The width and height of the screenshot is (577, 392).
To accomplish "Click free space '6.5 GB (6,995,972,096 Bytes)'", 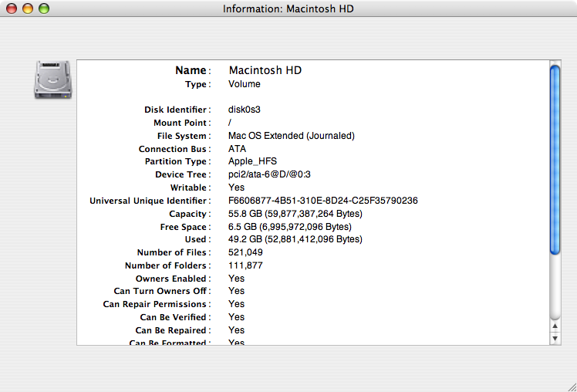I will click(289, 227).
